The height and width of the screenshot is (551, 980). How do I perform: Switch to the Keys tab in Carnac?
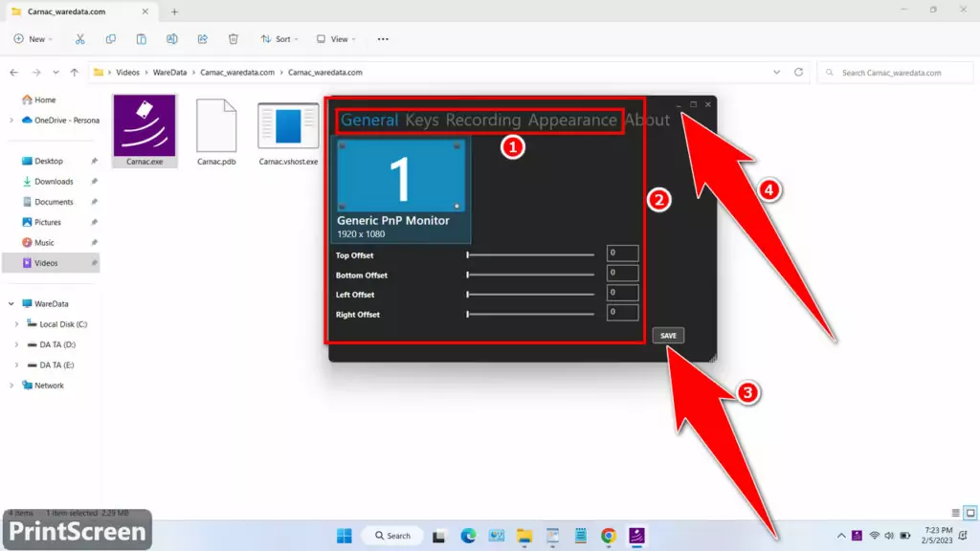click(422, 120)
